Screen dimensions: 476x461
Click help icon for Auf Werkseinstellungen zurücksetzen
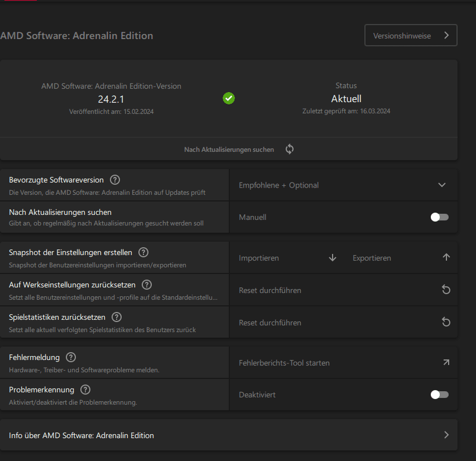[x=147, y=285]
